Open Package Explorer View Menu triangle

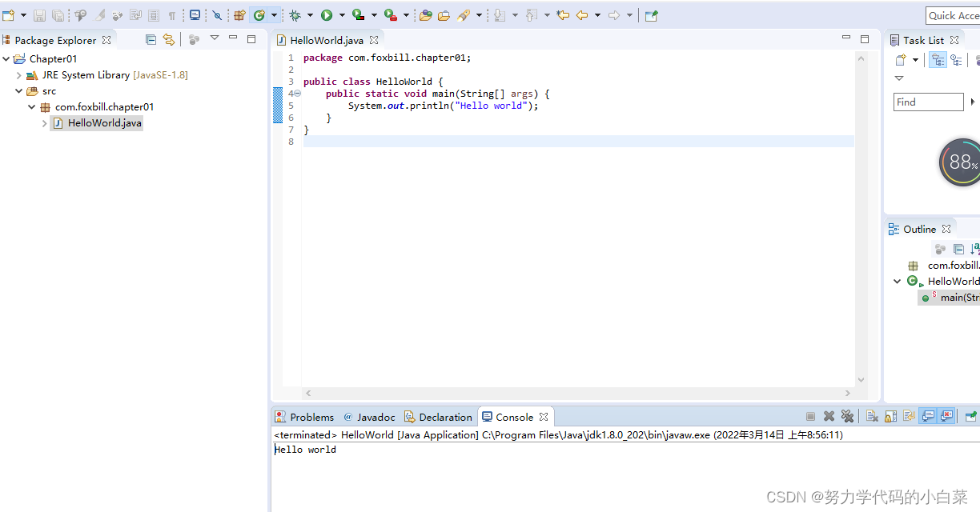[214, 38]
